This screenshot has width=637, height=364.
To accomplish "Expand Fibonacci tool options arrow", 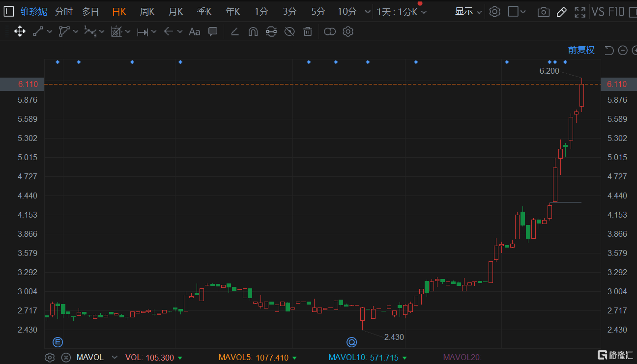I will [128, 32].
